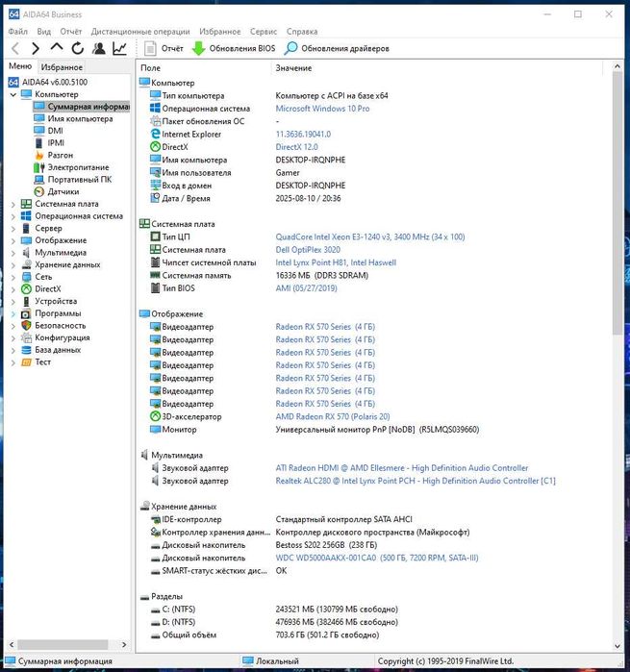The width and height of the screenshot is (630, 672).
Task: Click the Отчёт report toolbar button
Action: [164, 48]
